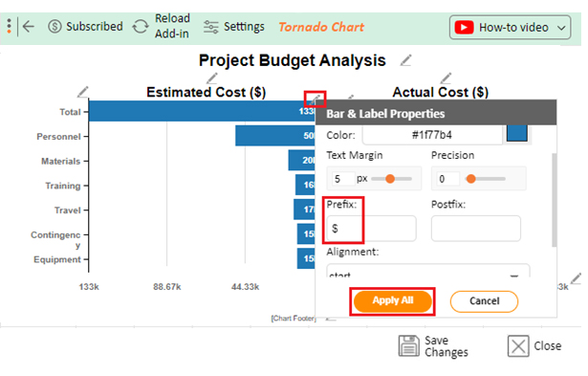
Task: Click the Save Changes label
Action: tap(446, 346)
